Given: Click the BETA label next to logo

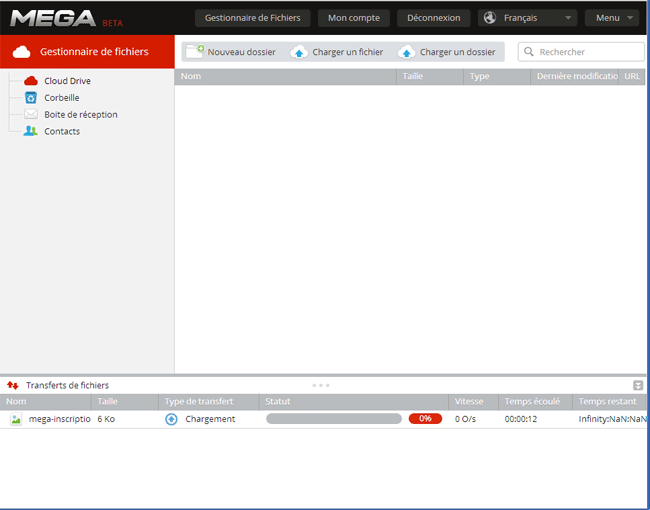Looking at the screenshot, I should [x=112, y=23].
